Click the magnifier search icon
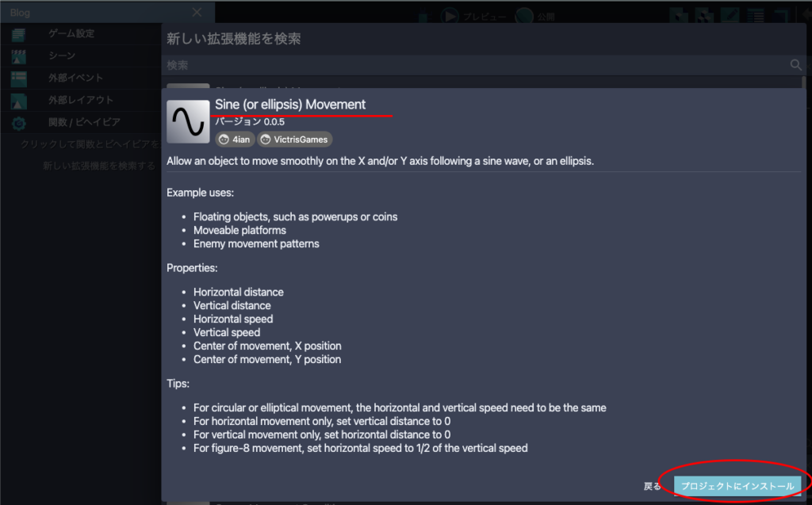 [796, 65]
